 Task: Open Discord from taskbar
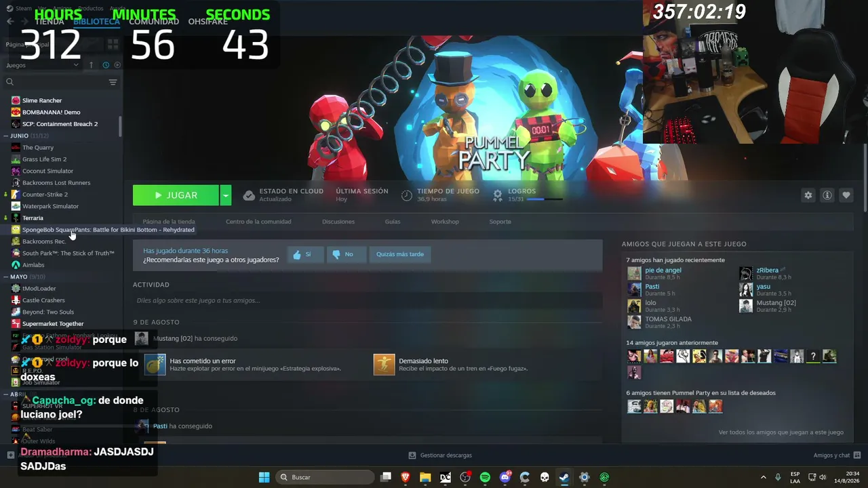[505, 477]
